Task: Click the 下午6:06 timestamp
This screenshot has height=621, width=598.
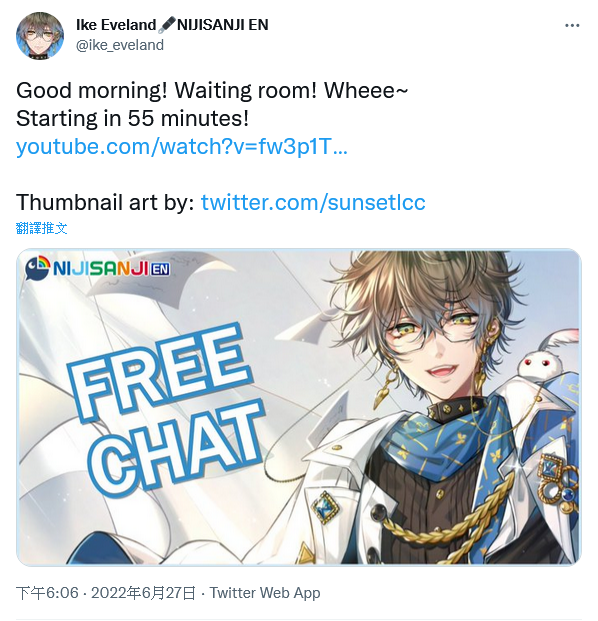Action: click(x=47, y=593)
